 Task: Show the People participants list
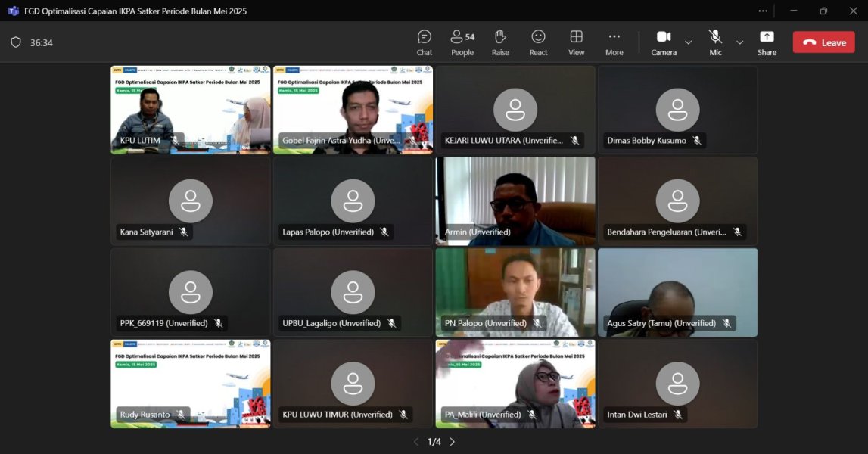(462, 42)
